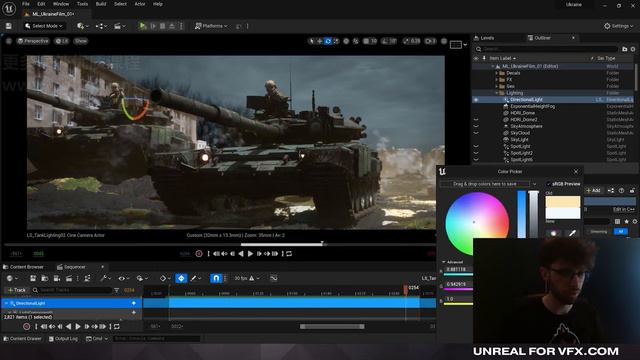The height and width of the screenshot is (360, 640).
Task: Toggle sRGB Preview checkbox in Color Picker
Action: 549,184
